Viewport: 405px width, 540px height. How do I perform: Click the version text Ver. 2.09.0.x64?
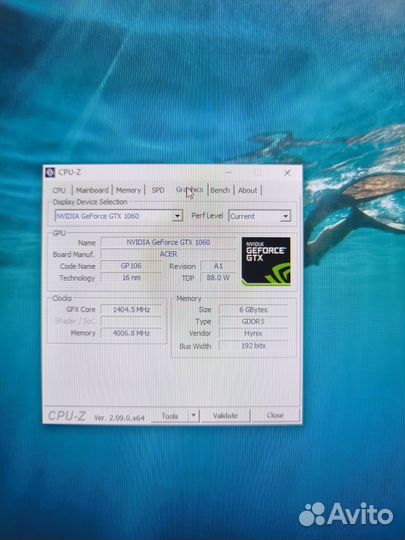coord(119,418)
